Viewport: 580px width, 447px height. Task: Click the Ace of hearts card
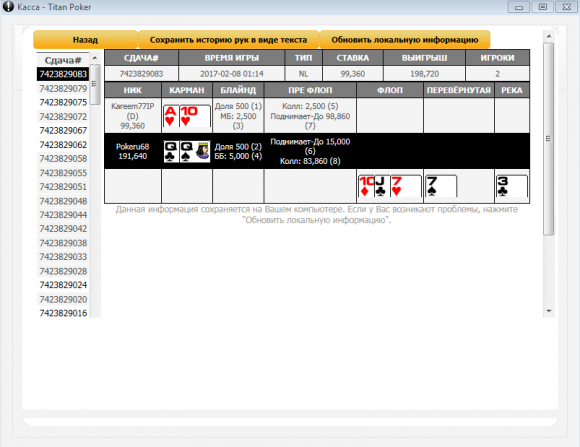point(171,116)
